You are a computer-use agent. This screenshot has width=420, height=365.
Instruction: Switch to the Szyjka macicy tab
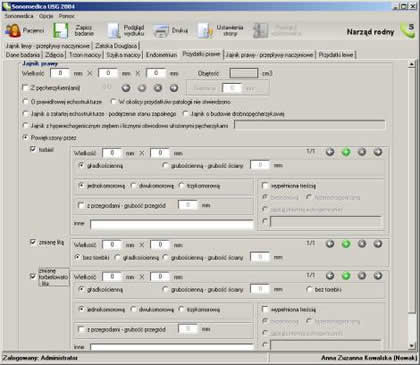tap(124, 55)
